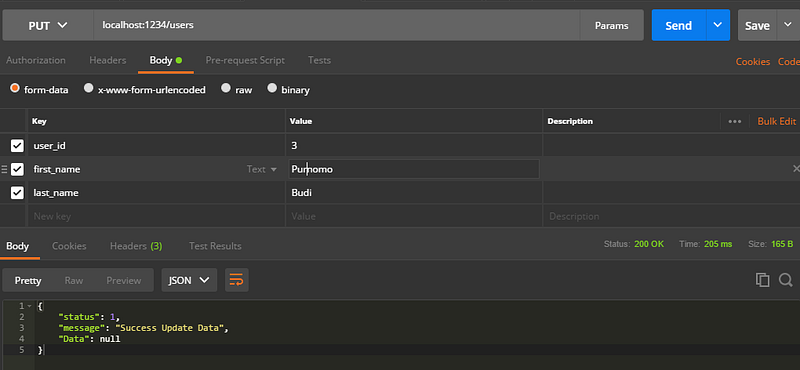Screen dimensions: 800x370
Task: Toggle word wrap icon in response toolbar
Action: (237, 280)
